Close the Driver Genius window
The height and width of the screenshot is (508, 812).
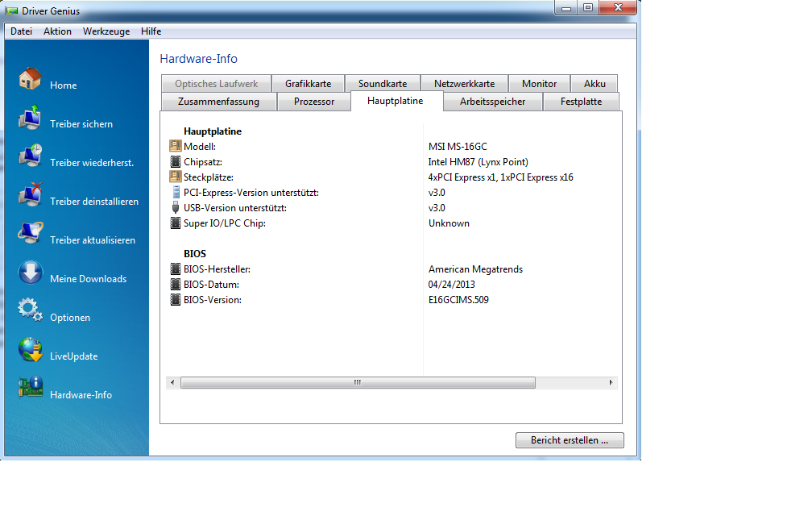(x=617, y=8)
